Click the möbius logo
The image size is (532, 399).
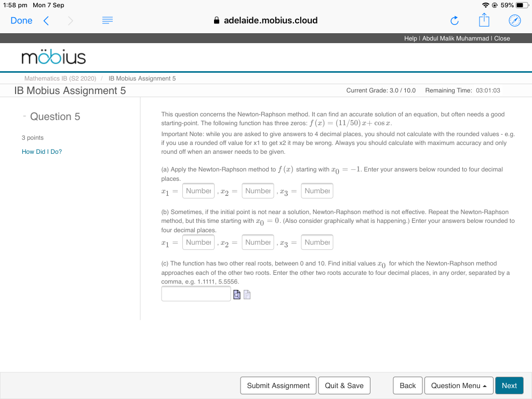(x=54, y=57)
